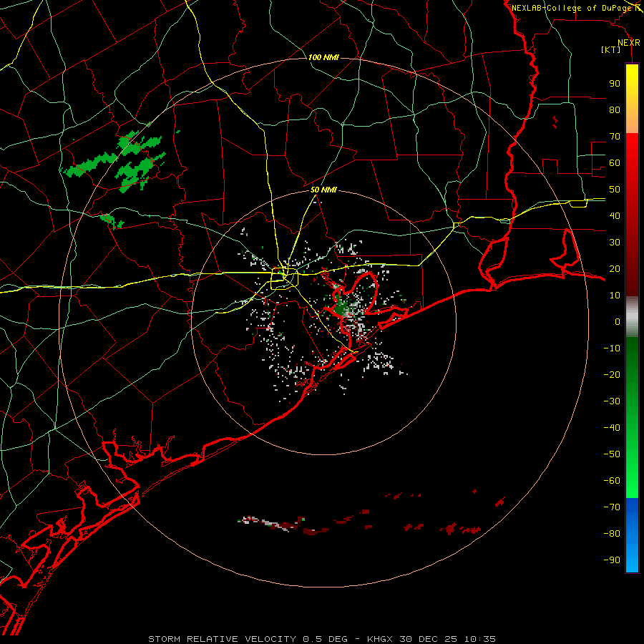
Task: Click the positive 90 knot scale label
Action: 615,84
